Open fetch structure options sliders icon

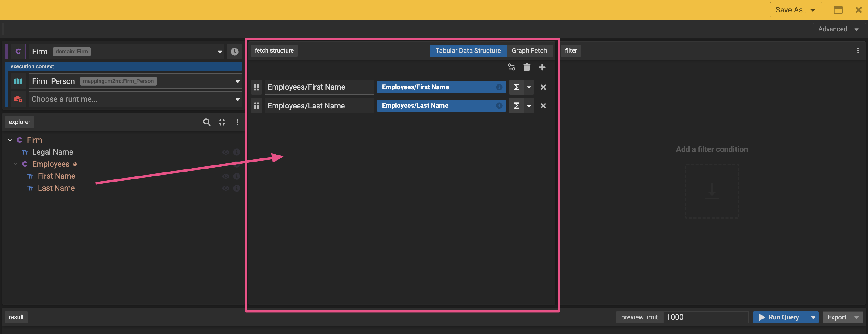click(x=511, y=67)
